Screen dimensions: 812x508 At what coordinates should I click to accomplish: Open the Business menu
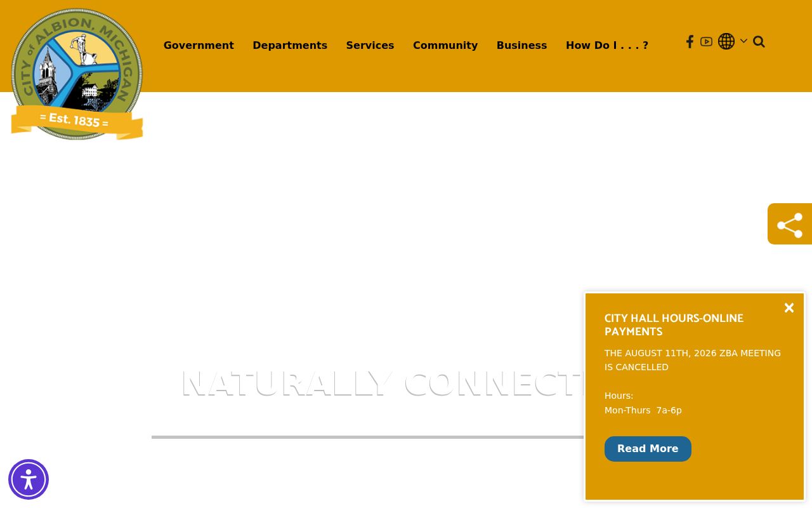521,46
